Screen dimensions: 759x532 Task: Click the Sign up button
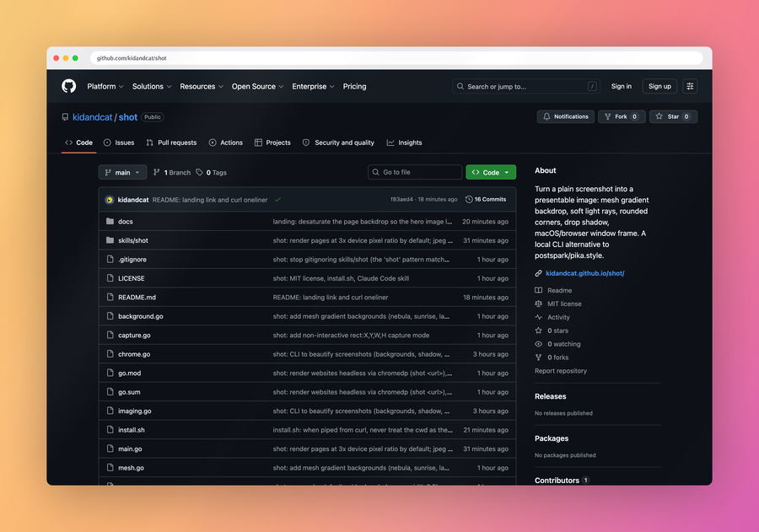click(x=659, y=86)
